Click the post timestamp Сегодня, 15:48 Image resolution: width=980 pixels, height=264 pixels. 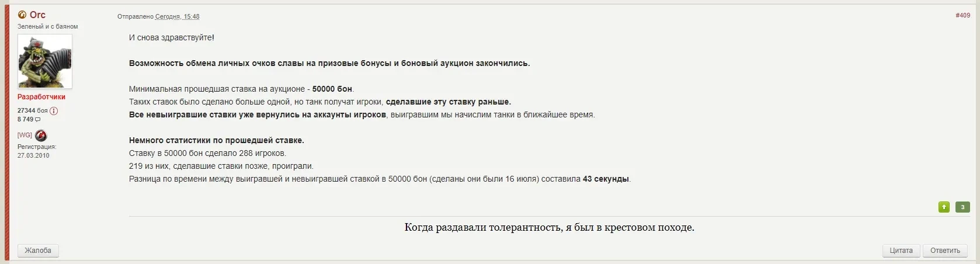point(177,17)
